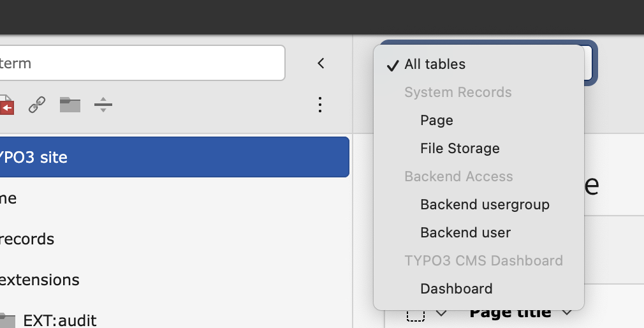Click the spacer/divider icon in tree toolbar
644x328 pixels.
[103, 105]
